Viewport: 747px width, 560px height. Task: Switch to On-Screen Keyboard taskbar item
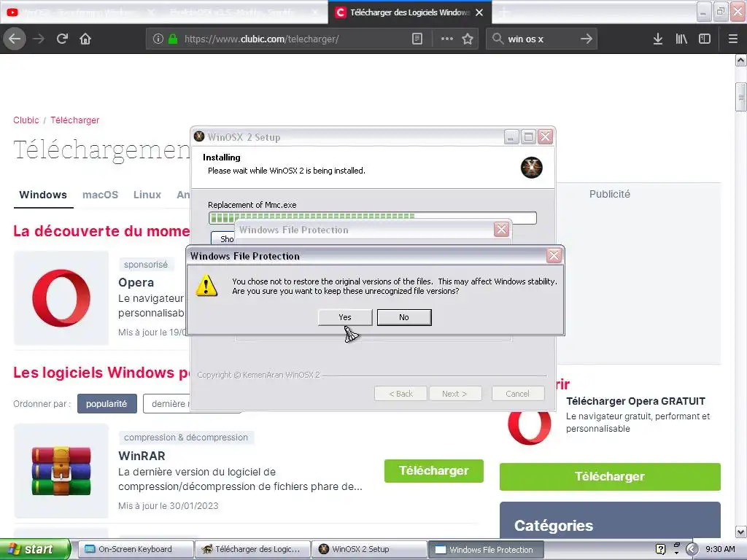point(136,549)
